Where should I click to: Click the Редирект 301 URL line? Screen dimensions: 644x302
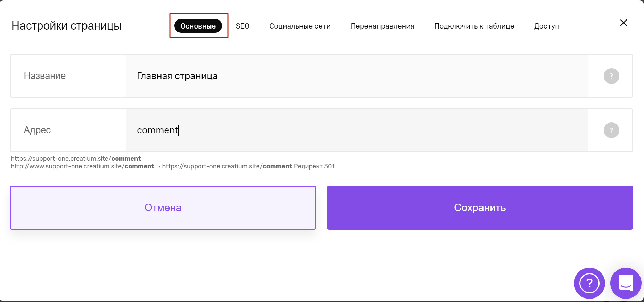click(173, 166)
